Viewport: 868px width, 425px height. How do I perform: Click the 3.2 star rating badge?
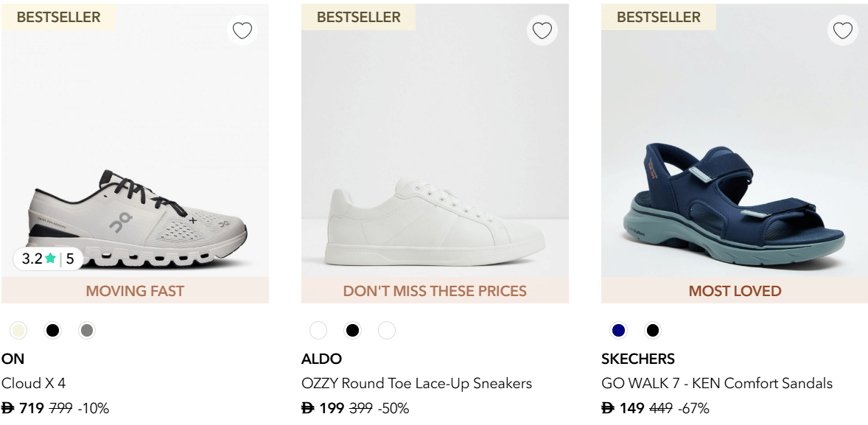pos(48,259)
